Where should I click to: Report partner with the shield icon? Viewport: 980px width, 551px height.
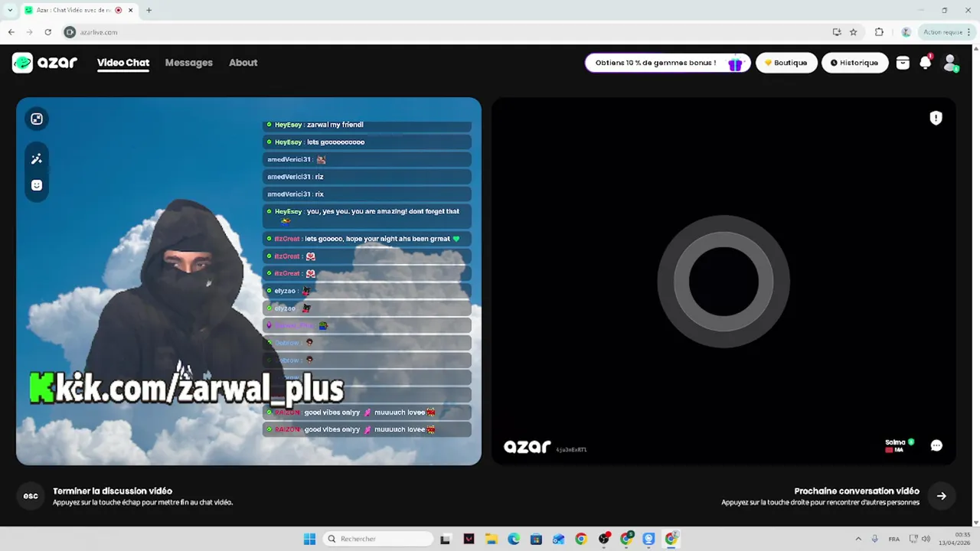[936, 118]
